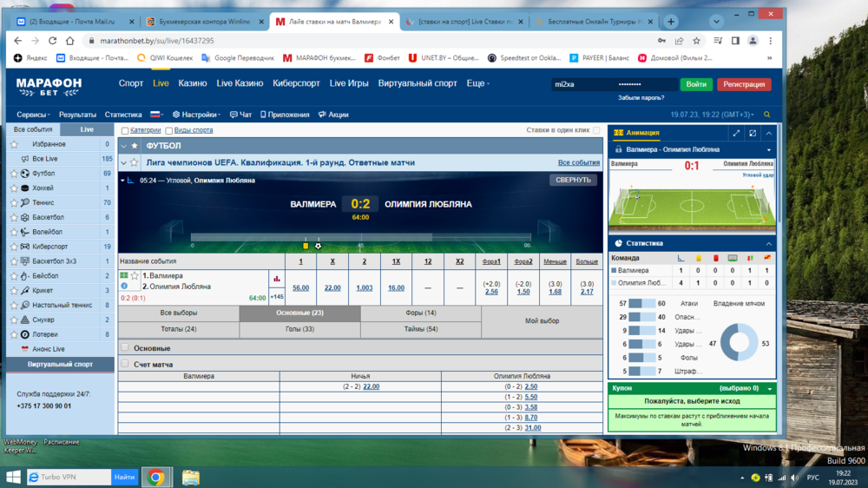Open the match selector dropdown Валмиера - Олимпия Любляна
The image size is (868, 488).
click(x=769, y=149)
